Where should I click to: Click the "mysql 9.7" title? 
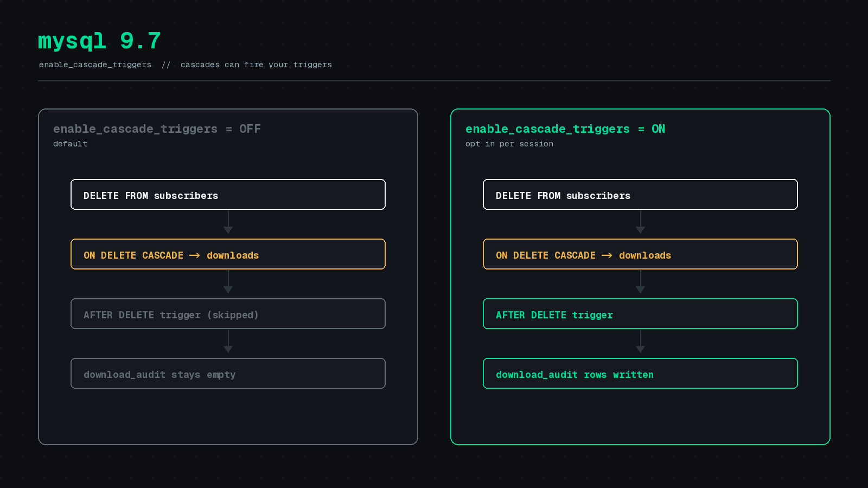pos(99,41)
